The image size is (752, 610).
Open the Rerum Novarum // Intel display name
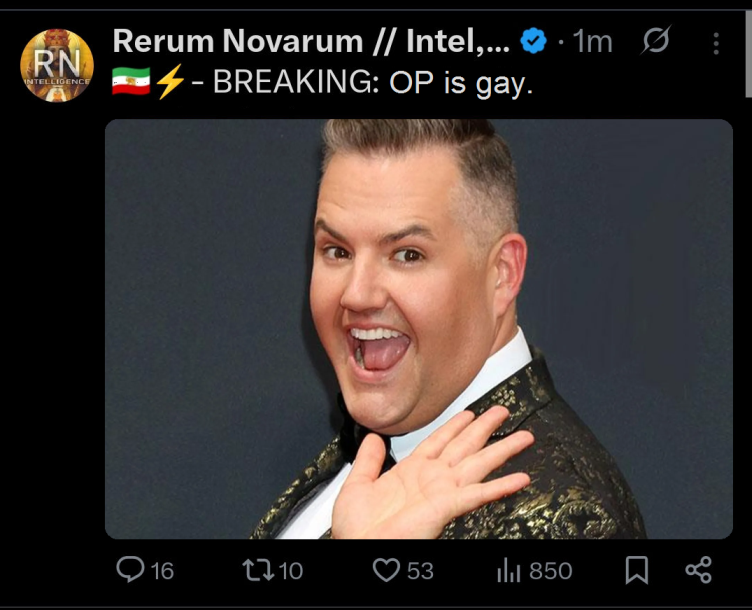tap(311, 41)
